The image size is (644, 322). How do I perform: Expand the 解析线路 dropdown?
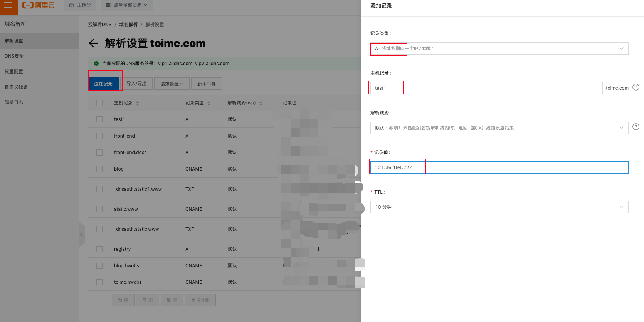499,128
